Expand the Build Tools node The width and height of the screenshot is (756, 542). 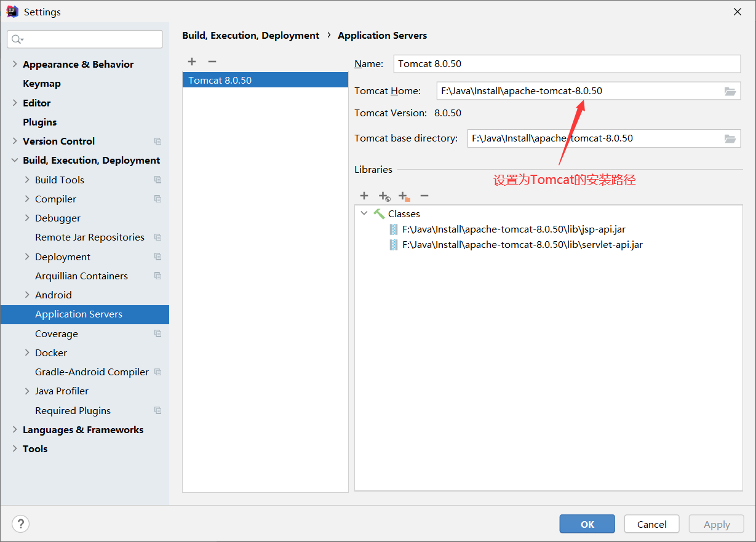(x=27, y=180)
